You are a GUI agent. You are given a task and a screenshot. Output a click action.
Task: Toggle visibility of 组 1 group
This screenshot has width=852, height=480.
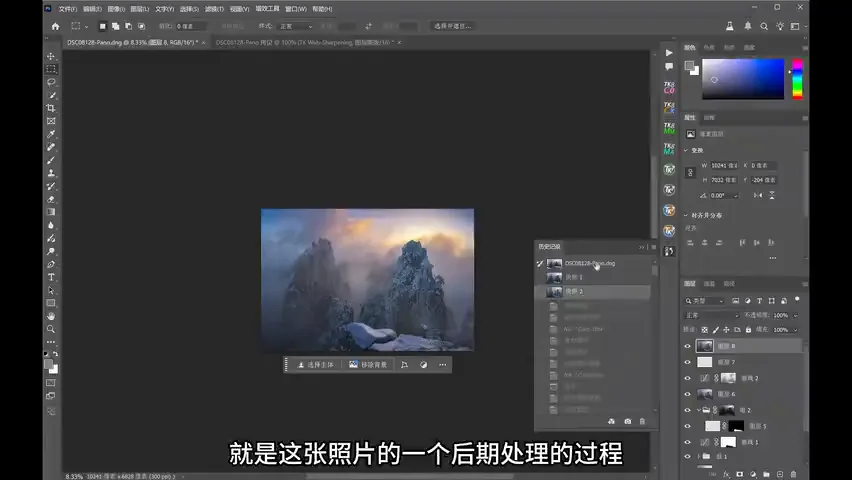click(687, 457)
